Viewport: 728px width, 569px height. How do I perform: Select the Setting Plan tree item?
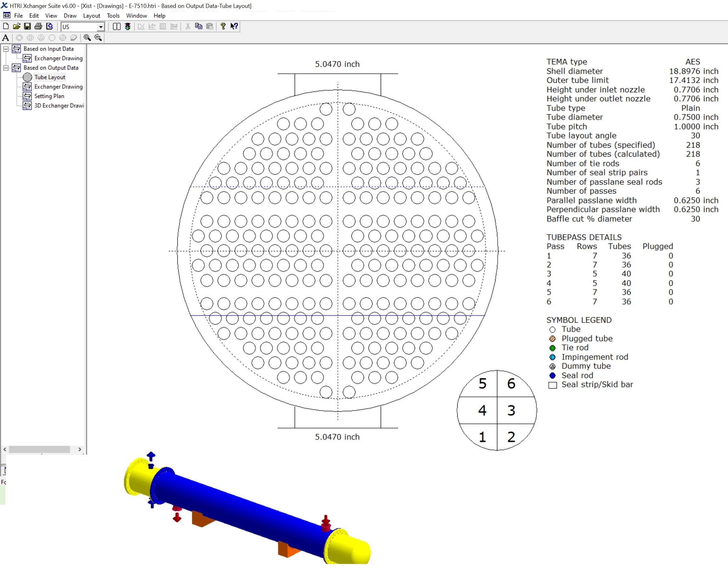click(x=49, y=97)
